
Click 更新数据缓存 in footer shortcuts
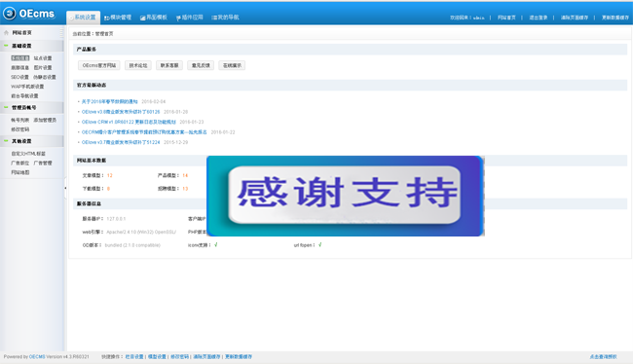(x=239, y=357)
